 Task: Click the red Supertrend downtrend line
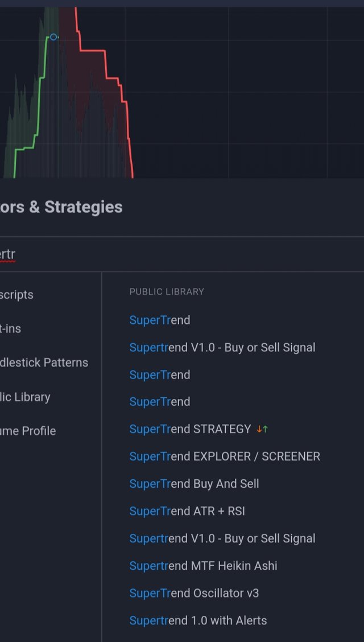pos(105,63)
